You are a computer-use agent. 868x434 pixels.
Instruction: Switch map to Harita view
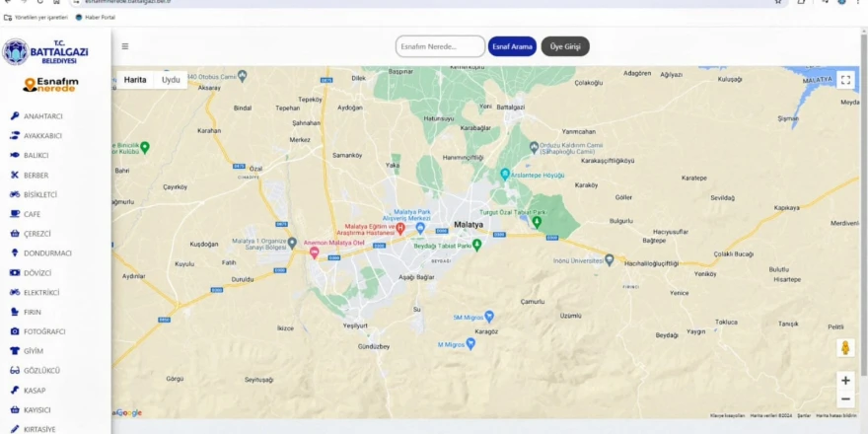point(135,80)
